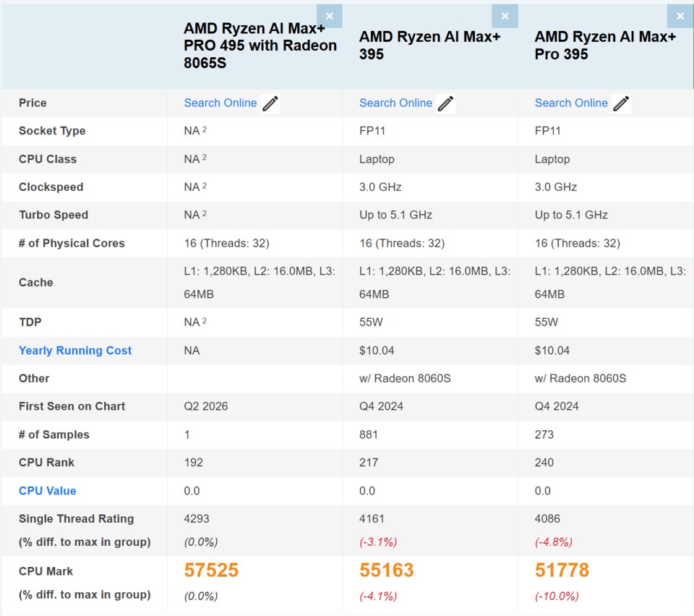
Task: Click the Price row label
Action: (33, 103)
